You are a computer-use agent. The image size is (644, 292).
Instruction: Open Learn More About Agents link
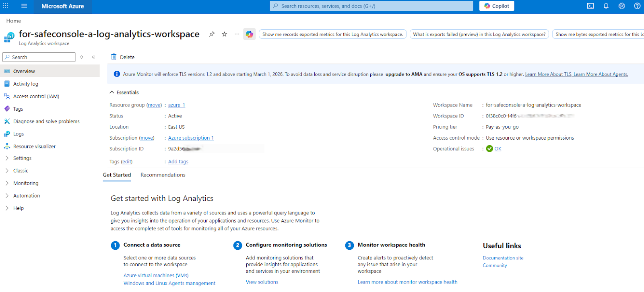point(601,74)
